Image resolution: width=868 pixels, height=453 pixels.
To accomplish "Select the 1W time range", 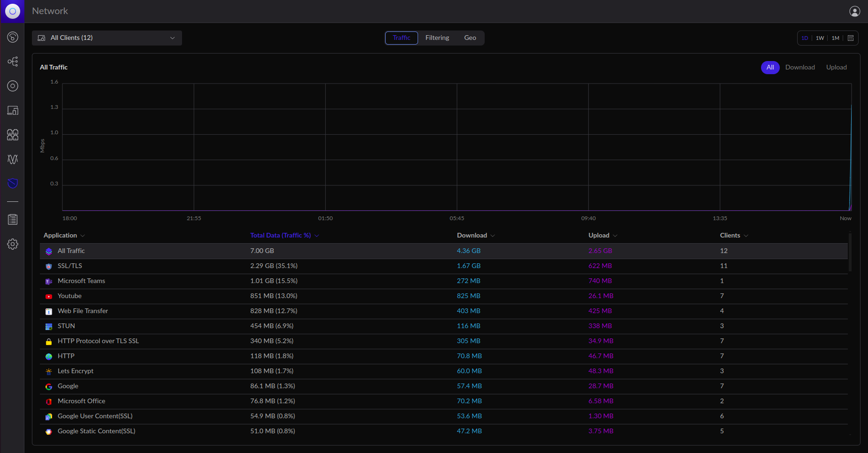I will [x=820, y=38].
